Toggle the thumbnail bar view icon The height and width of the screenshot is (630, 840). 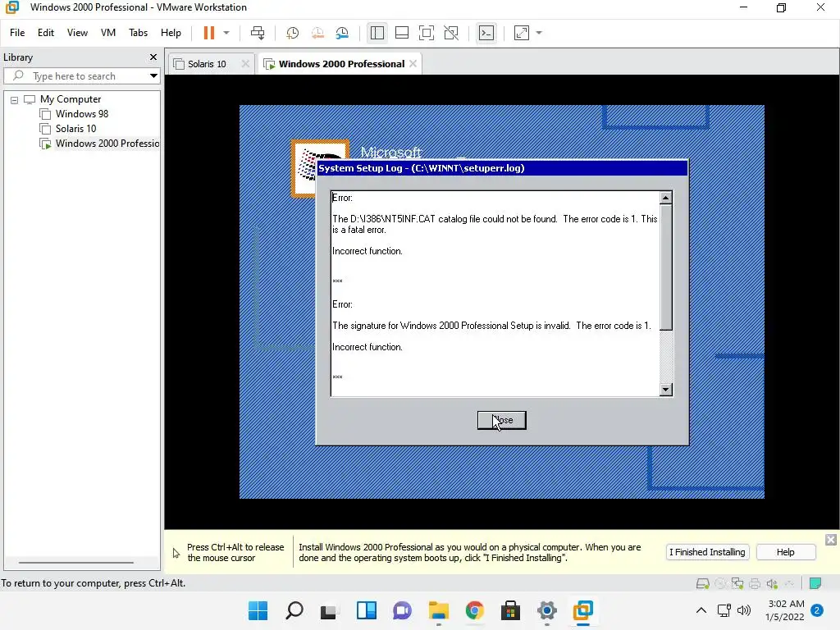402,33
